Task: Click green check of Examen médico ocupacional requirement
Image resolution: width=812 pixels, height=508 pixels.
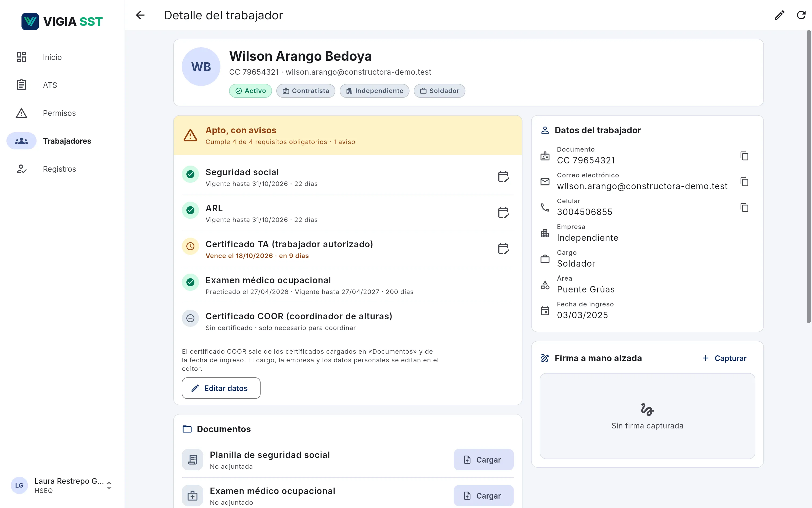Action: (x=190, y=282)
